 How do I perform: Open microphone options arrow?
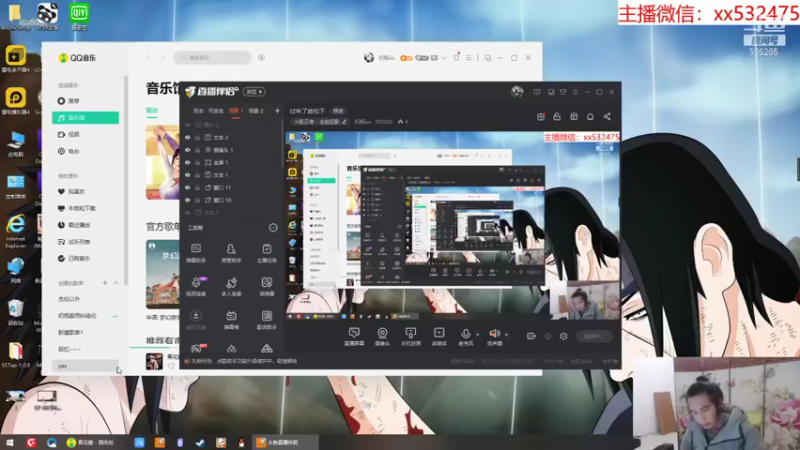click(x=478, y=335)
